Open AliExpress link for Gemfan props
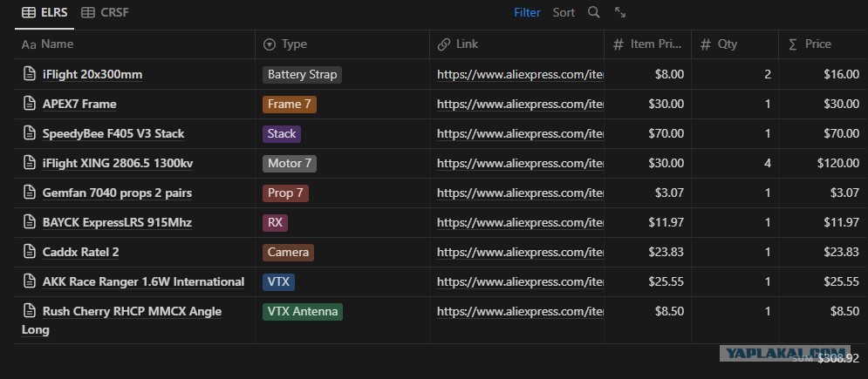The image size is (868, 379). 520,193
